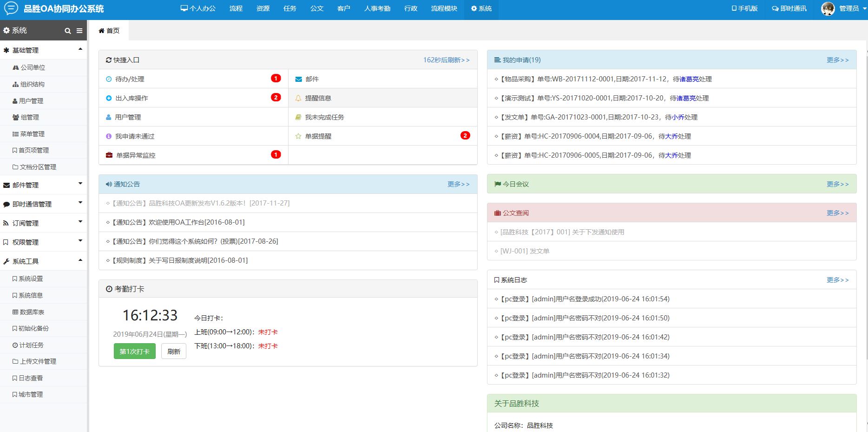Open the 公文 top menu
868x432 pixels.
pyautogui.click(x=317, y=8)
